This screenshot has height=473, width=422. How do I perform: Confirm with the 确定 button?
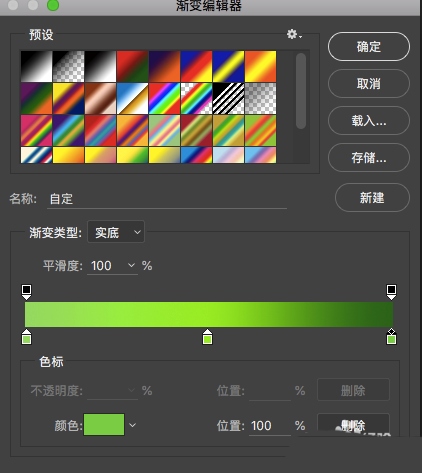[x=369, y=46]
